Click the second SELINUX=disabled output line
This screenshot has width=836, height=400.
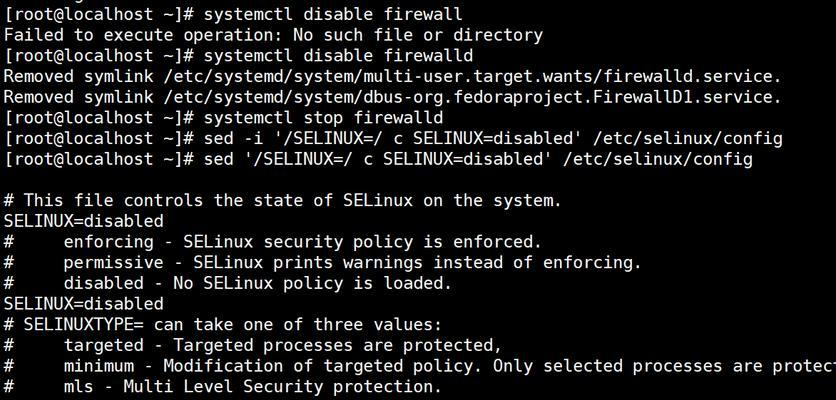point(84,305)
